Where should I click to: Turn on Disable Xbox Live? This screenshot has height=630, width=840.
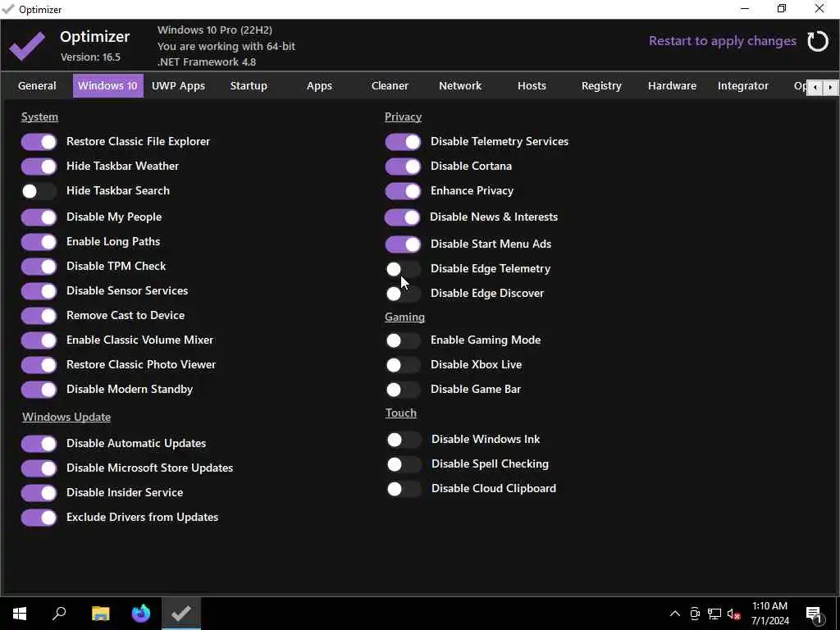point(403,365)
